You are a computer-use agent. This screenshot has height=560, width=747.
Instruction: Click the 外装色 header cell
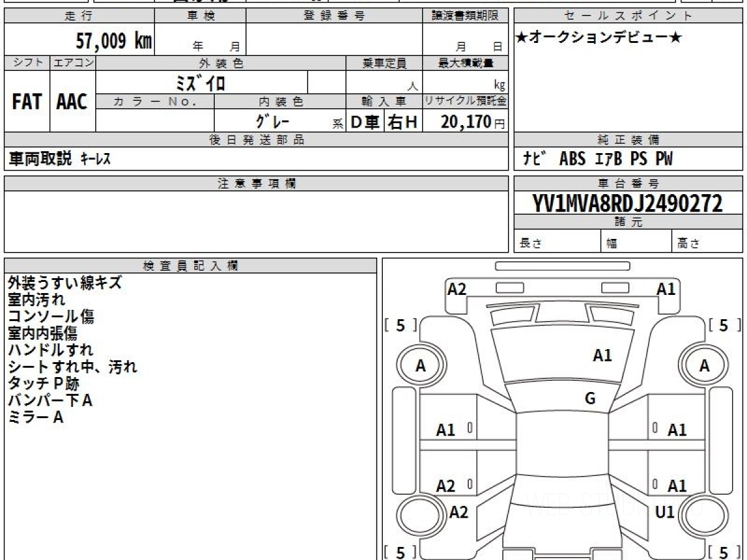click(221, 63)
